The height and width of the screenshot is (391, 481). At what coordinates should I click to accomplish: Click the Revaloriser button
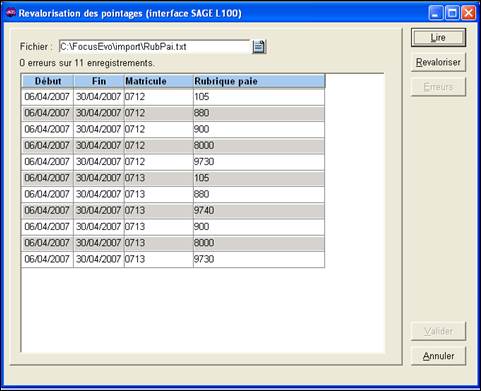pos(438,62)
